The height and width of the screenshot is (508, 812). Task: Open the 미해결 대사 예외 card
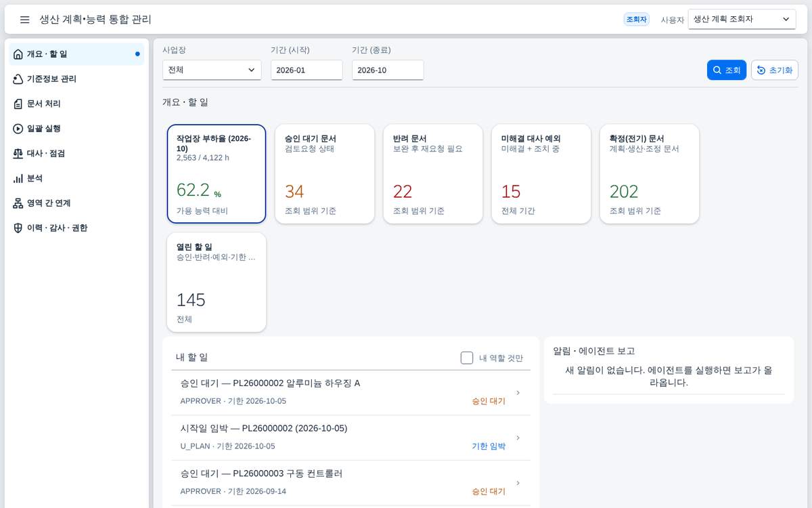(541, 173)
